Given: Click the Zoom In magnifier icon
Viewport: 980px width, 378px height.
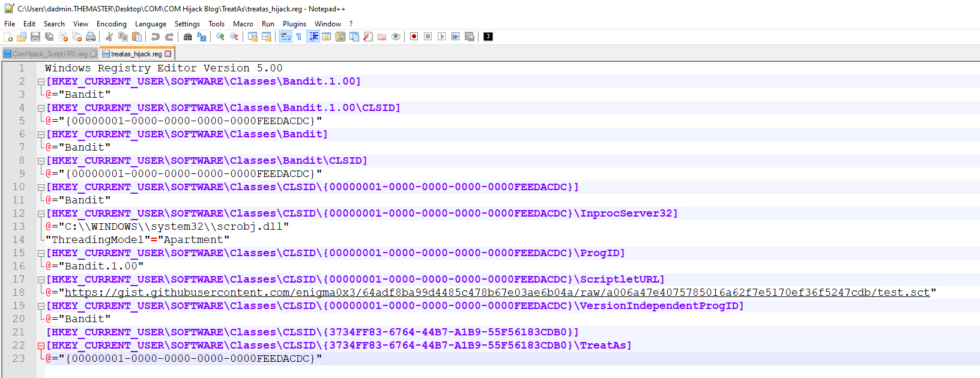Looking at the screenshot, I should (x=220, y=37).
